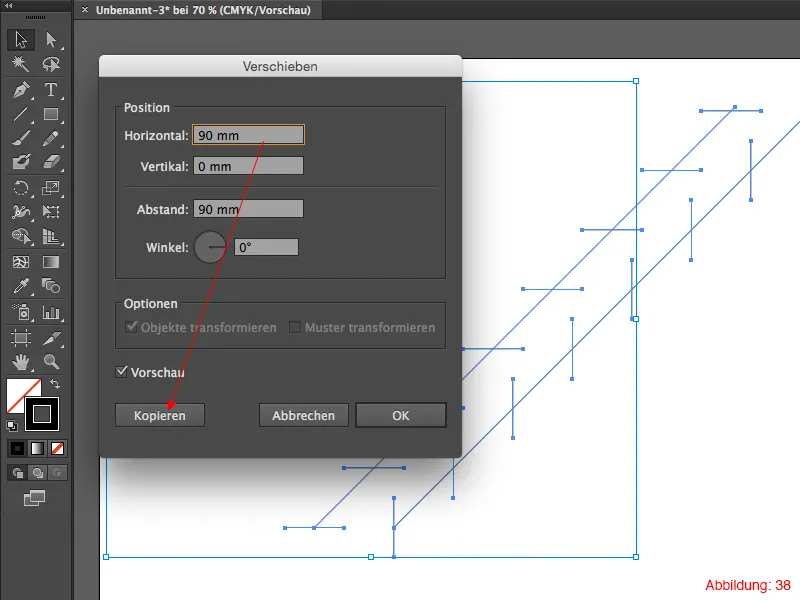Select the Direct Selection tool
Image resolution: width=800 pixels, height=600 pixels.
point(51,40)
